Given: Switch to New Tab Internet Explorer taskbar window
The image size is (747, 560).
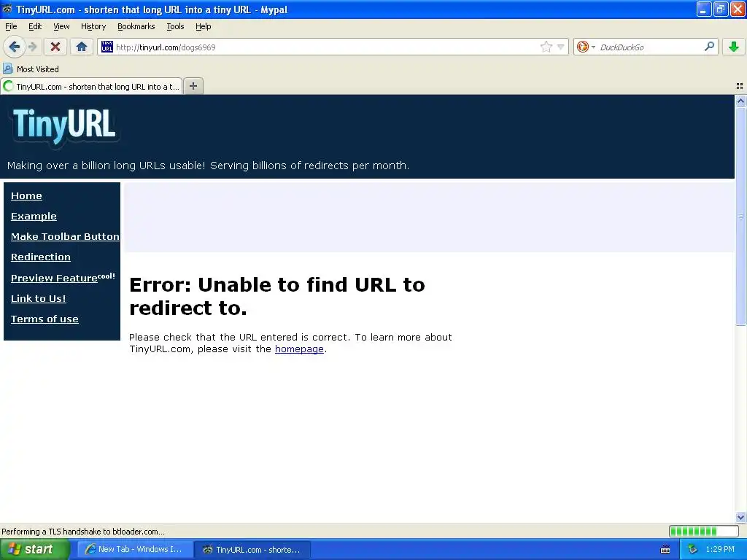Looking at the screenshot, I should click(x=135, y=550).
